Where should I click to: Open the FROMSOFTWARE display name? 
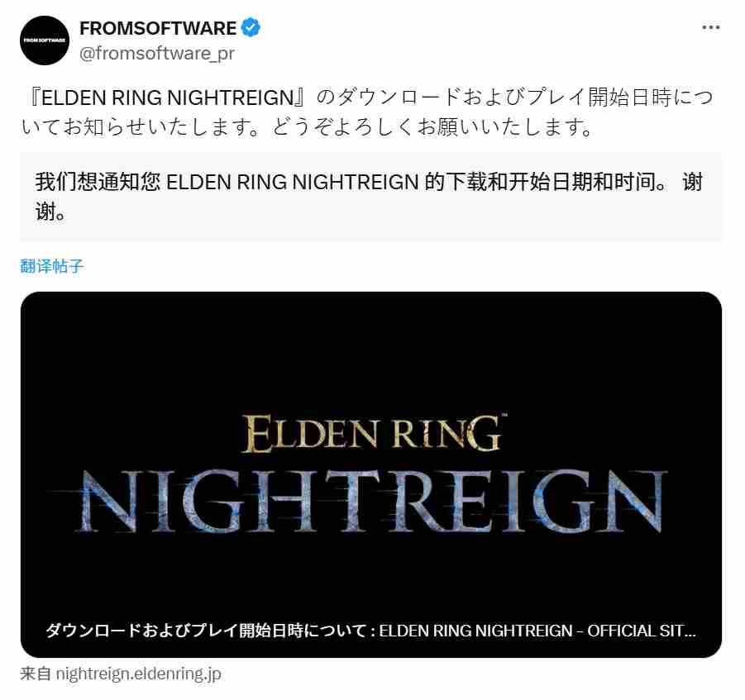[158, 28]
